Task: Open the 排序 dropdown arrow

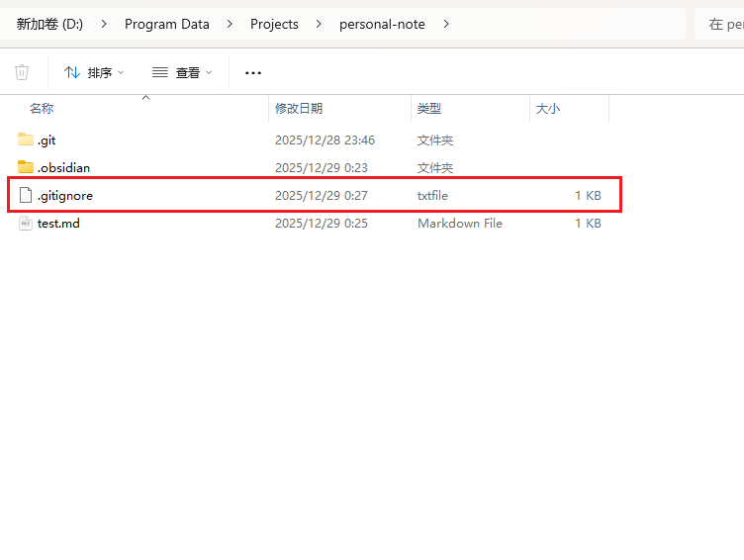Action: [121, 72]
